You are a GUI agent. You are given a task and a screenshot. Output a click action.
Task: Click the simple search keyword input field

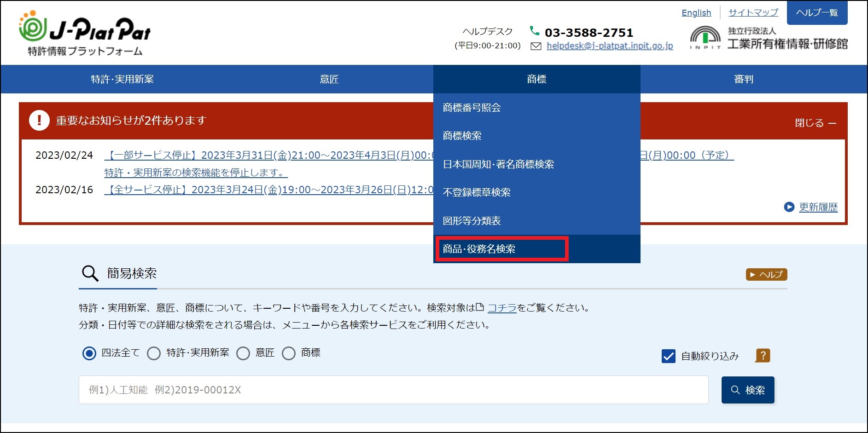(393, 390)
